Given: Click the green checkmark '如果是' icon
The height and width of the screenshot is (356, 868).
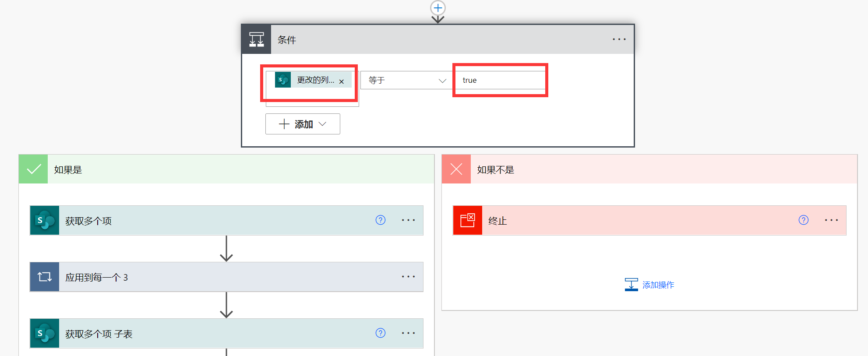Looking at the screenshot, I should (34, 169).
